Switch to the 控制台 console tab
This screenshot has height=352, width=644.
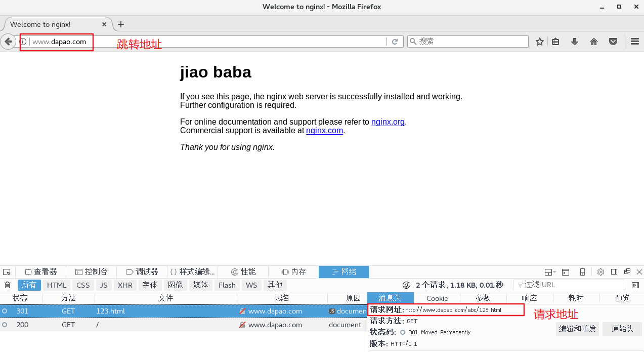[91, 272]
